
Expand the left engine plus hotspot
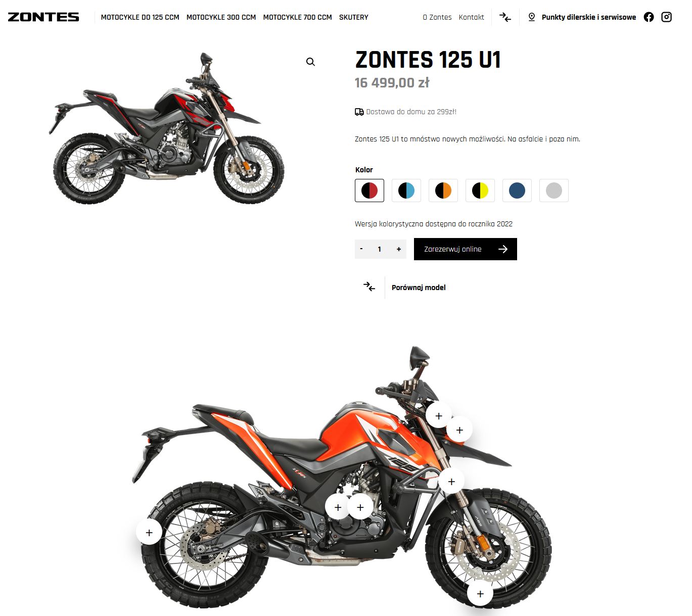338,507
